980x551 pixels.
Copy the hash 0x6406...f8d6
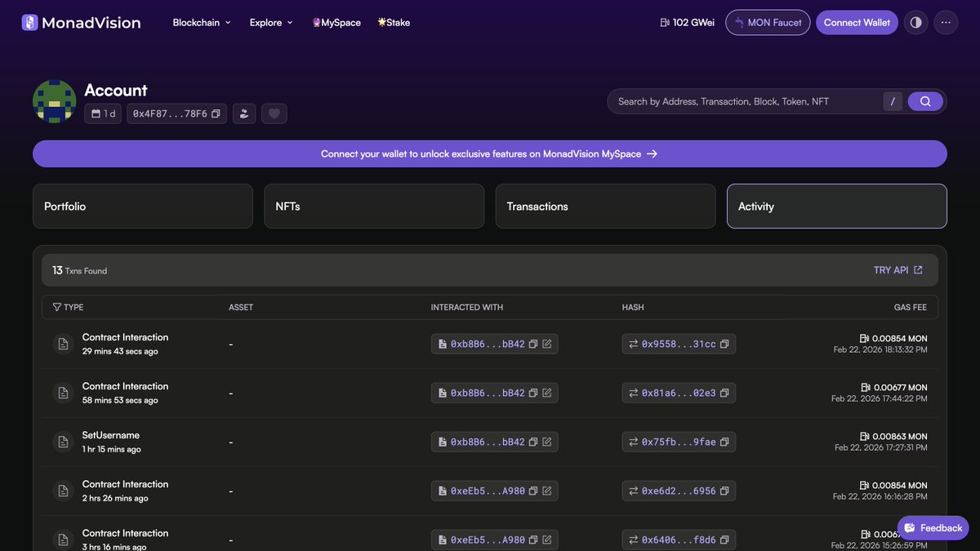[x=724, y=540]
